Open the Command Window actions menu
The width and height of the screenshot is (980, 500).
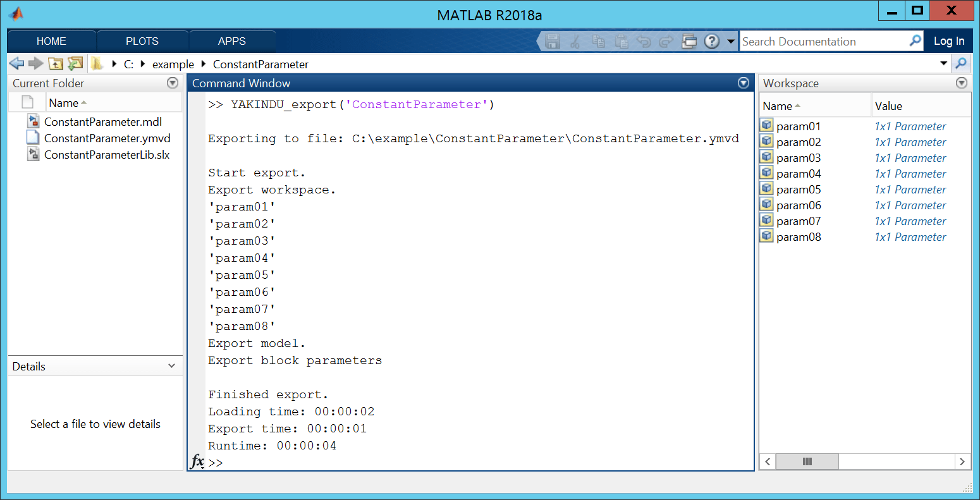pos(744,83)
